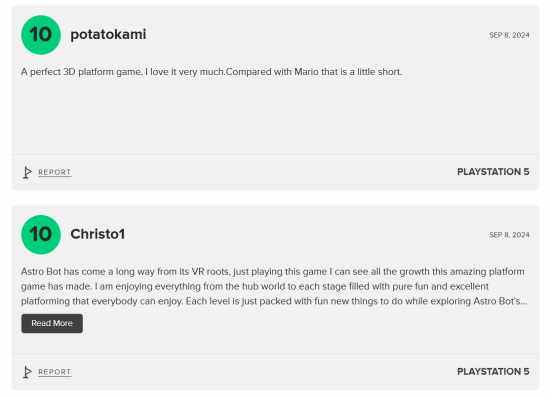The height and width of the screenshot is (398, 550).
Task: Click Christo1's review text about Astro Bot
Action: click(274, 286)
